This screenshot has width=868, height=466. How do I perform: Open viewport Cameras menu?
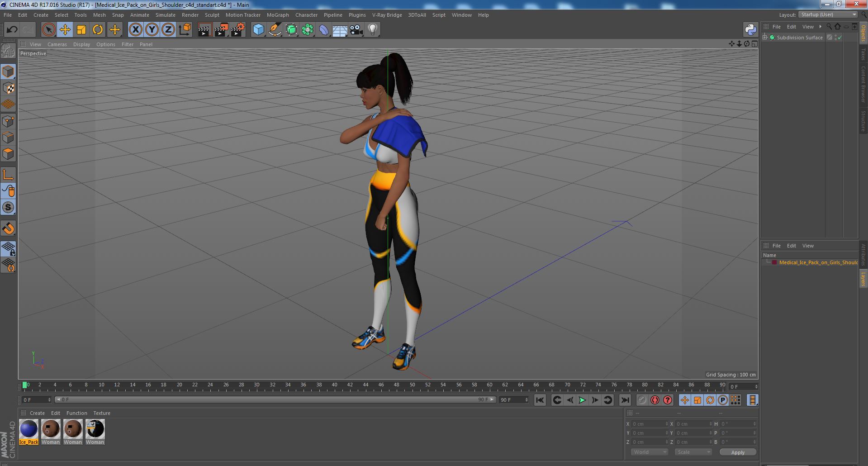[57, 44]
